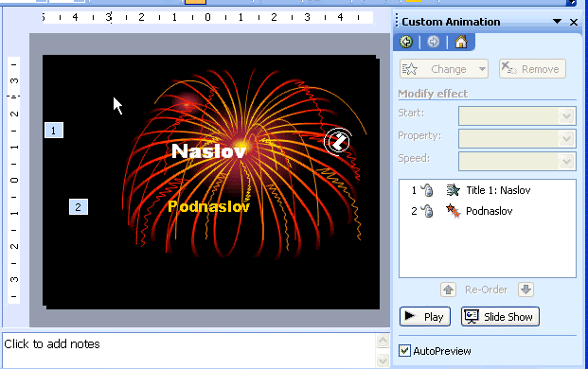
Task: Expand the Speed dropdown
Action: pyautogui.click(x=517, y=162)
